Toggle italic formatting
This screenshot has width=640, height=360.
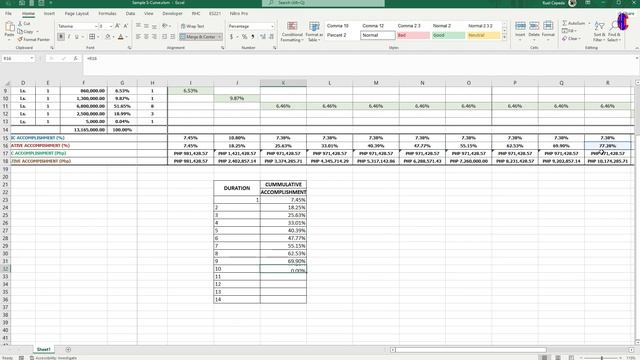coord(69,37)
